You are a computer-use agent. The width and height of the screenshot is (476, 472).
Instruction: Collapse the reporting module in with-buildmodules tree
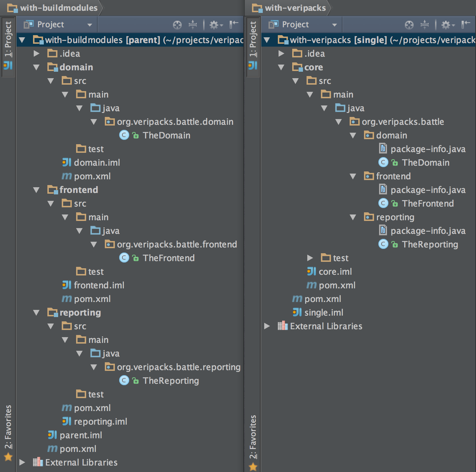[x=36, y=312]
